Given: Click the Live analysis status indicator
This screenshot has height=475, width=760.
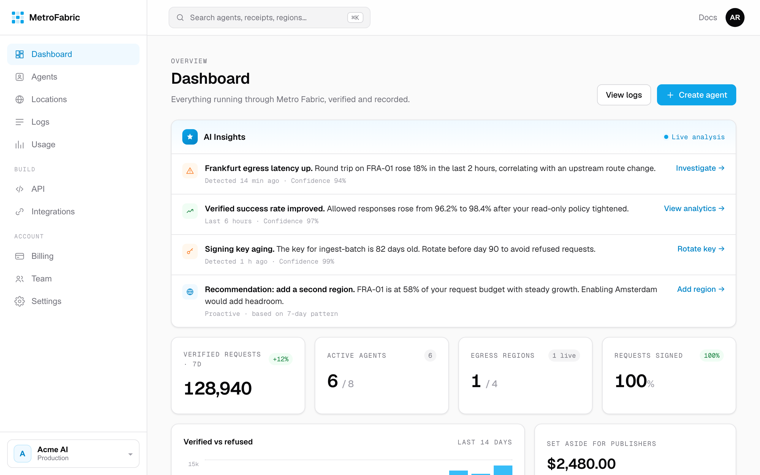Looking at the screenshot, I should click(x=694, y=137).
